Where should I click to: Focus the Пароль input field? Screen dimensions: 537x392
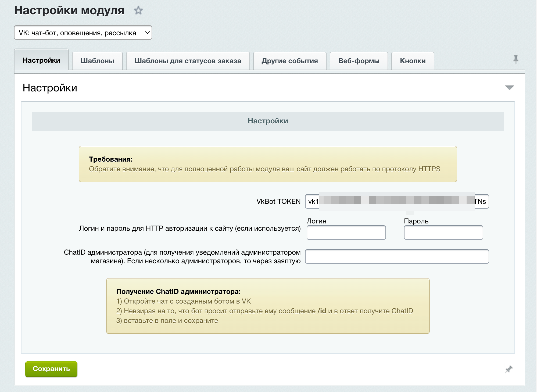click(x=443, y=233)
